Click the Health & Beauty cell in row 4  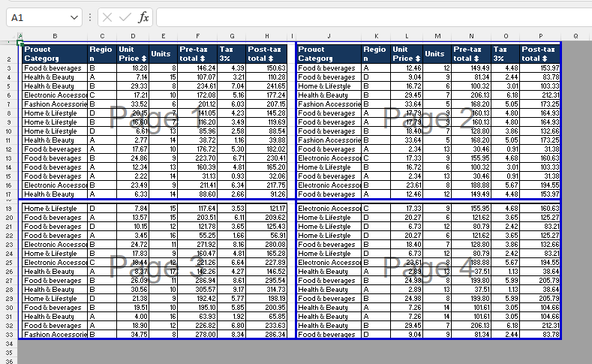[x=55, y=77]
